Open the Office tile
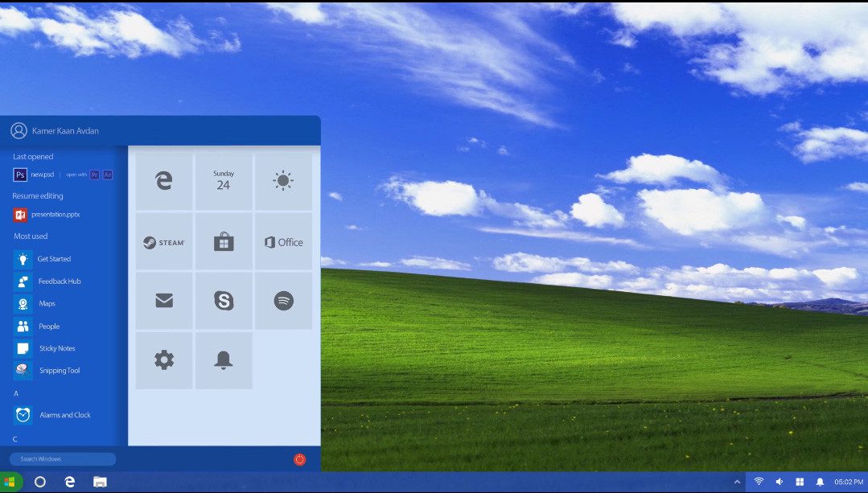 click(283, 240)
